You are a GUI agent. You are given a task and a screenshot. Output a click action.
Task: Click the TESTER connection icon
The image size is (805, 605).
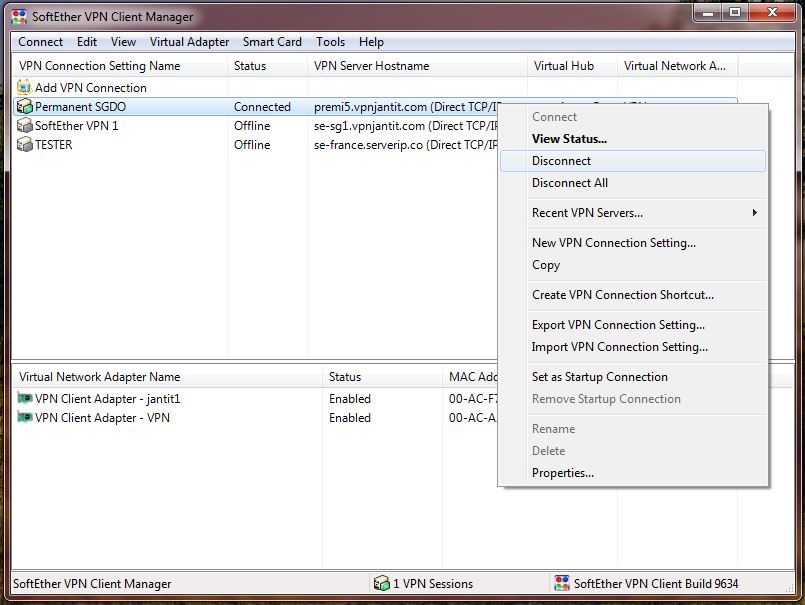point(25,144)
